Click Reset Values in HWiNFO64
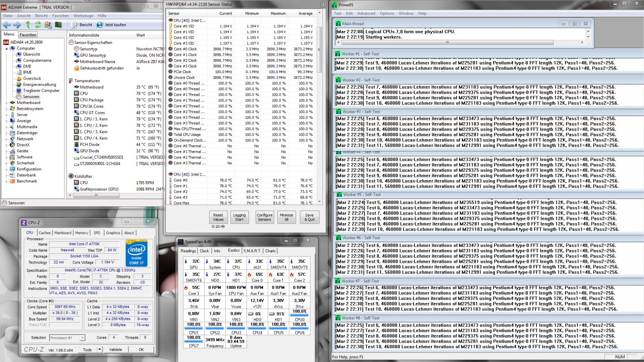This screenshot has width=644, height=362. (218, 217)
